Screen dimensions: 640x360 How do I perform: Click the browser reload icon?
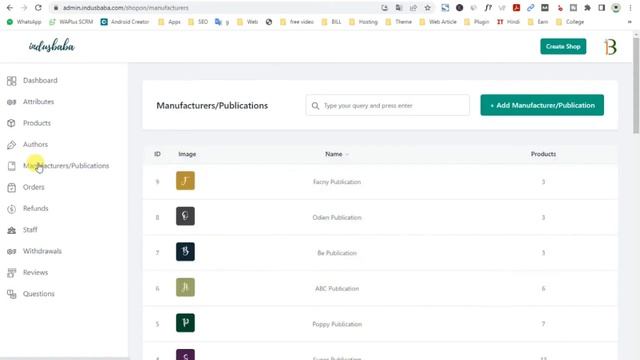pyautogui.click(x=38, y=8)
